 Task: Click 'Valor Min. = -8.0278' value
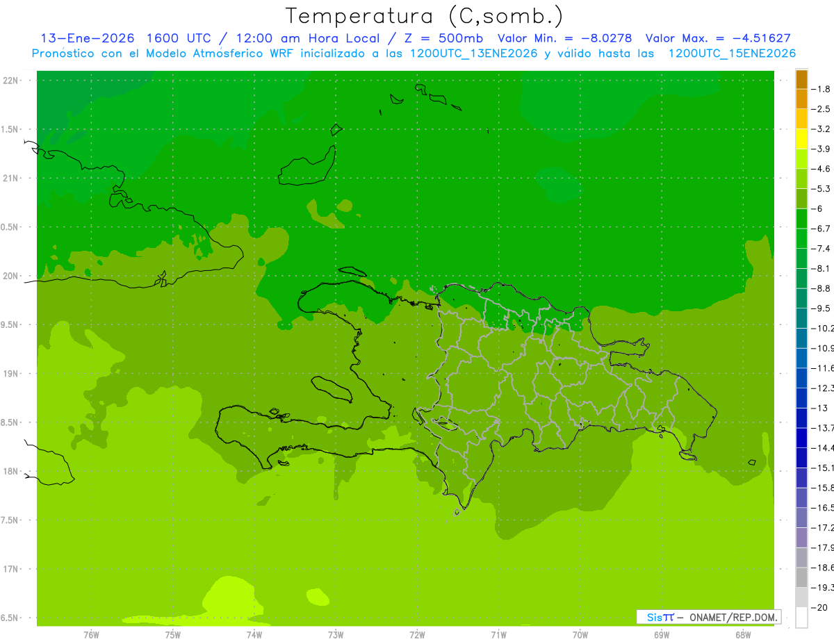[565, 38]
